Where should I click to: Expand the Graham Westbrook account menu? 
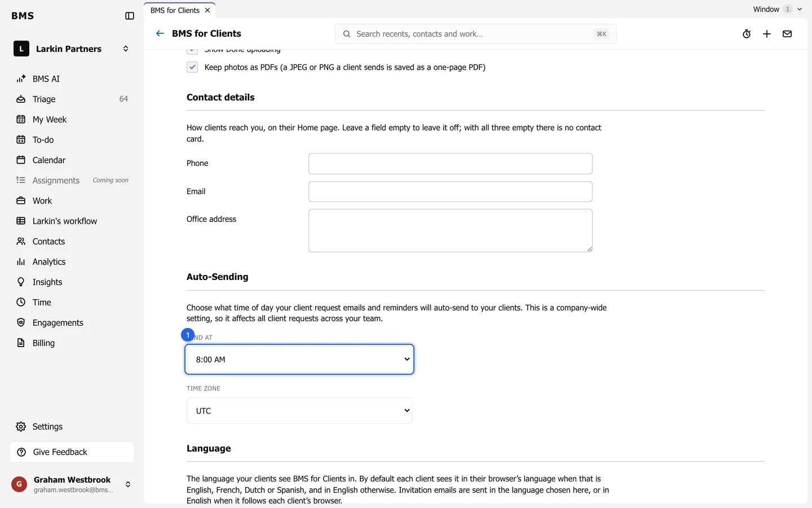pos(72,484)
